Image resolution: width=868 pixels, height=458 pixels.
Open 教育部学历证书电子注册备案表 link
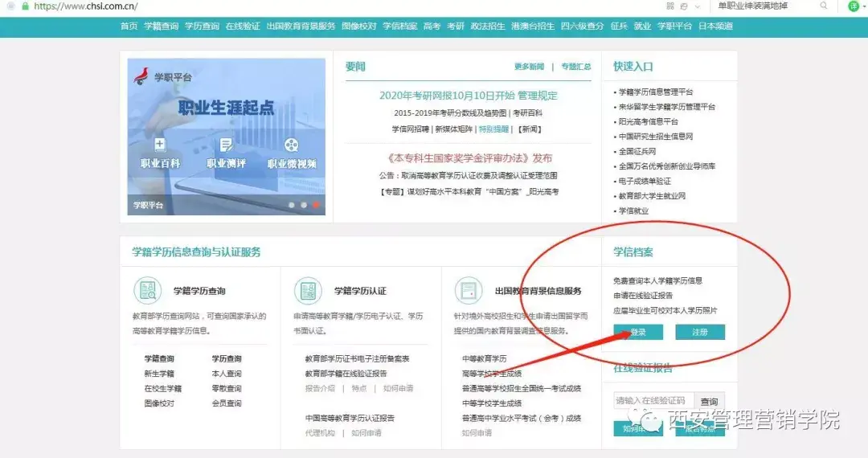(x=357, y=359)
